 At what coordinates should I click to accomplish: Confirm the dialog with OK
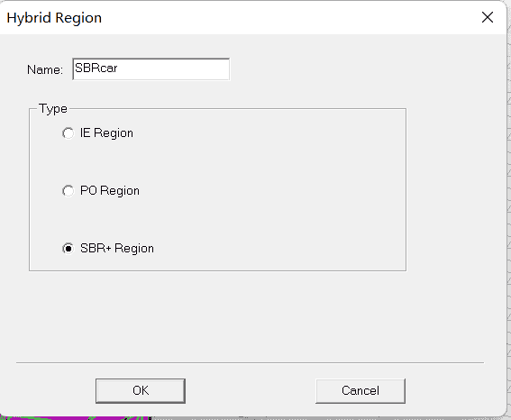pyautogui.click(x=141, y=390)
